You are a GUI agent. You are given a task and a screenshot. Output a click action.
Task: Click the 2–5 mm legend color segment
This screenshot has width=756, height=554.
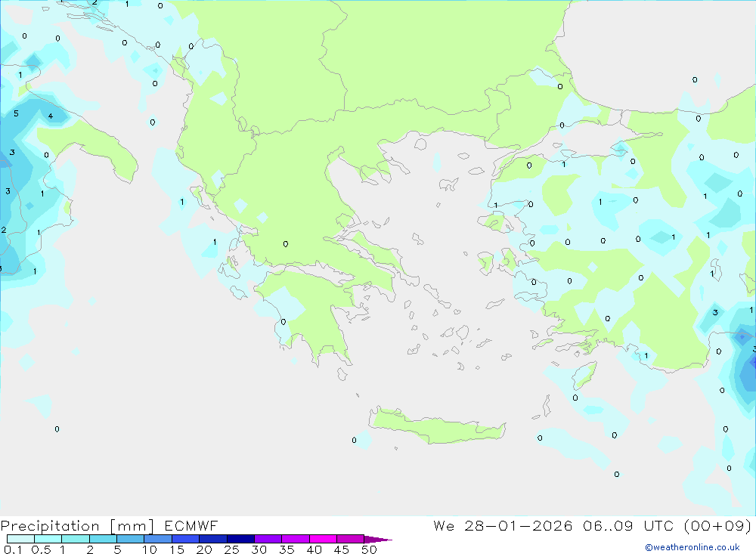tap(103, 539)
